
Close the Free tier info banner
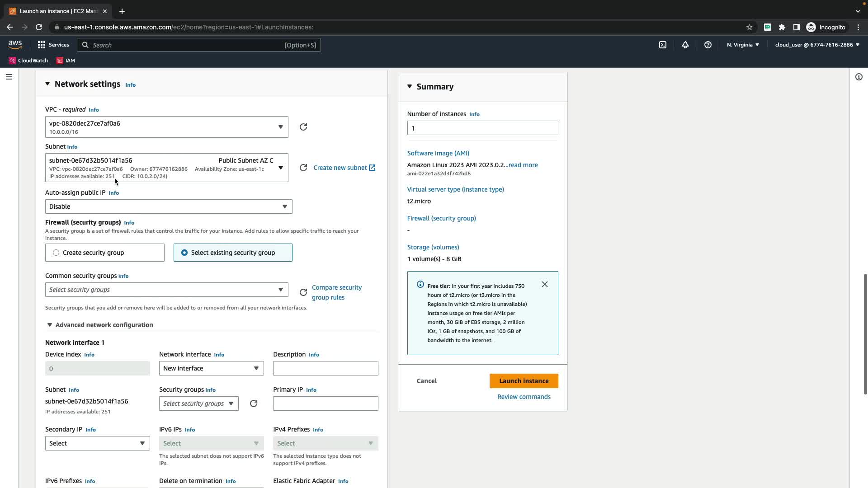[x=545, y=284]
